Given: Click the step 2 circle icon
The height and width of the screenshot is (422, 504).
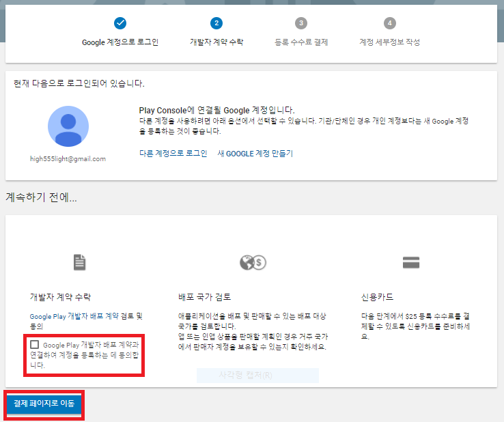Looking at the screenshot, I should 216,23.
